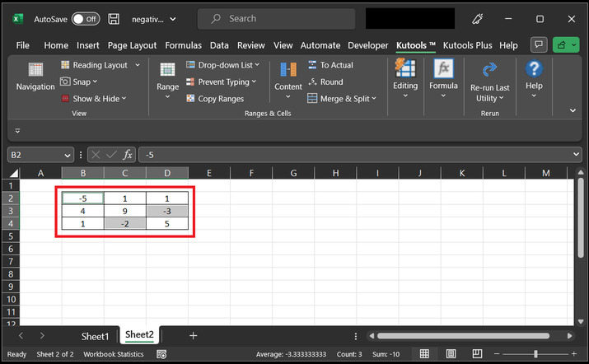Open the Kutools Navigation pane
The width and height of the screenshot is (589, 364).
[35, 77]
